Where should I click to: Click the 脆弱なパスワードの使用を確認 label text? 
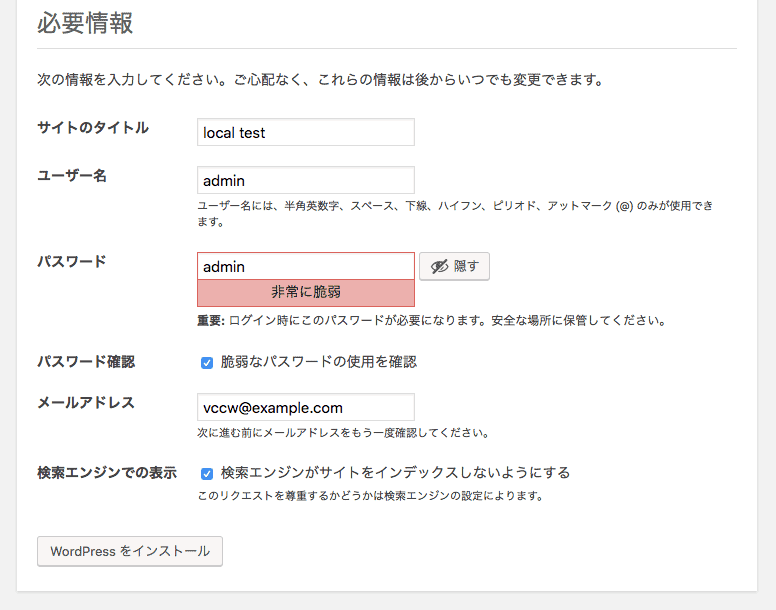[319, 362]
